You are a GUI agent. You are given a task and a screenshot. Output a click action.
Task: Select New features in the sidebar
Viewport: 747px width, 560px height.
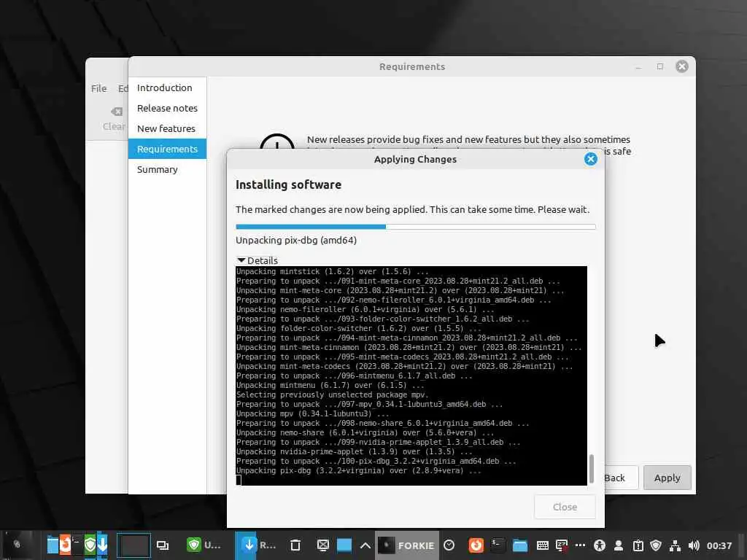pyautogui.click(x=167, y=128)
